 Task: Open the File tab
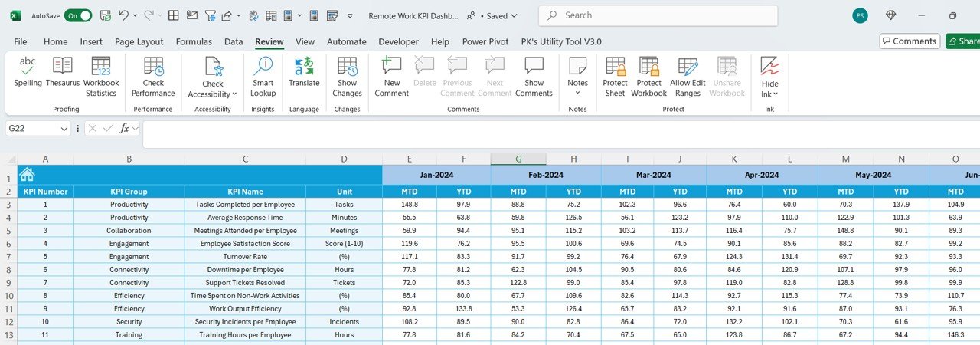click(x=21, y=41)
